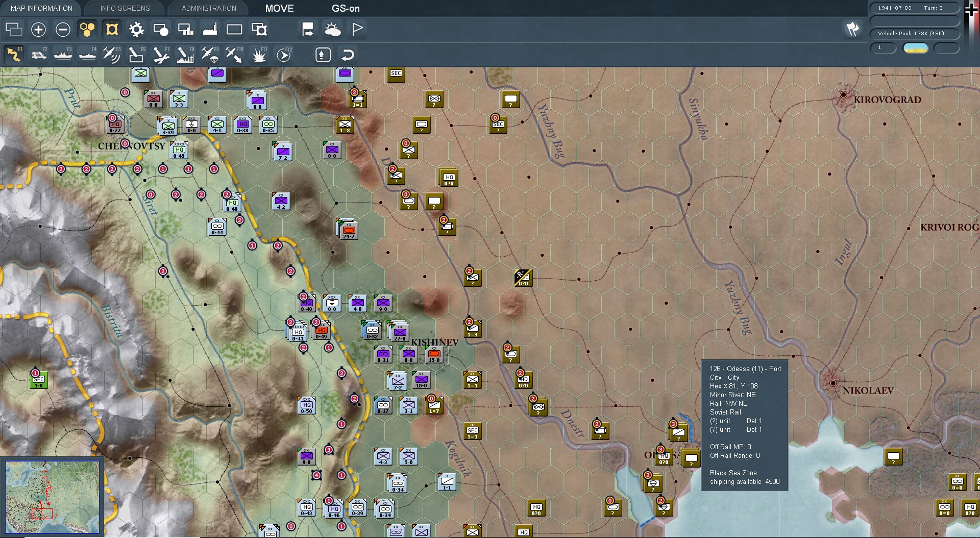Select the purple unit labeled 10-0
Screen dimensions: 980x538
[421, 379]
